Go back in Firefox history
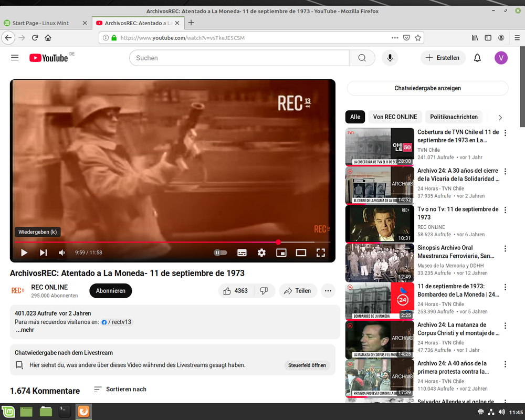This screenshot has height=420, width=525. point(8,38)
